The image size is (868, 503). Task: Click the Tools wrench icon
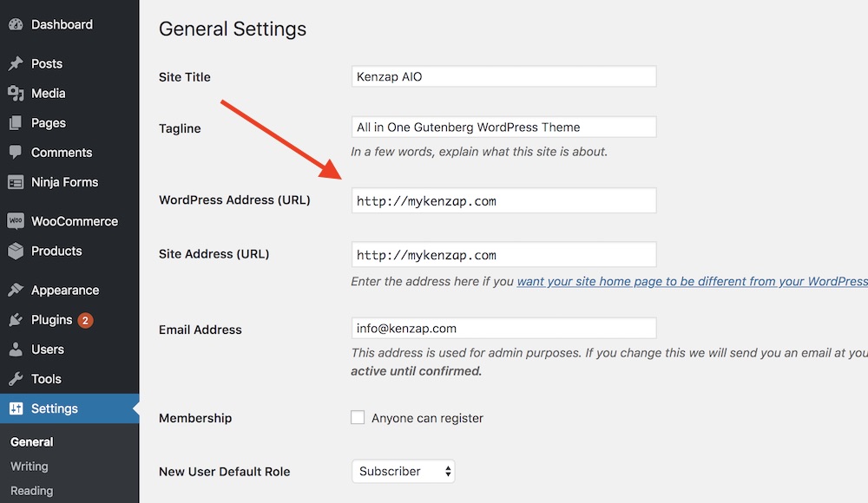(16, 379)
